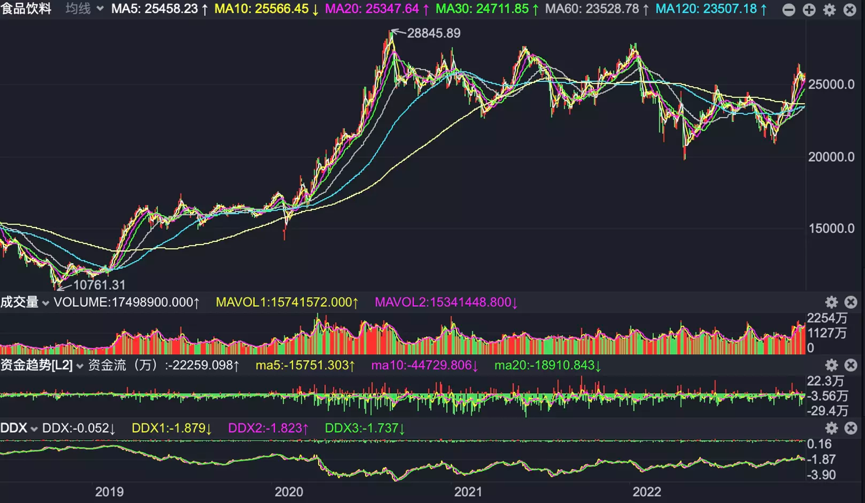The height and width of the screenshot is (503, 865).
Task: Remove the 成交量 volume panel
Action: pyautogui.click(x=851, y=302)
